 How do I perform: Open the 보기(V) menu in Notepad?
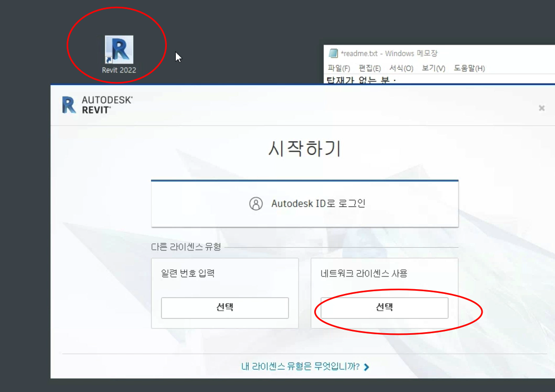click(x=433, y=68)
